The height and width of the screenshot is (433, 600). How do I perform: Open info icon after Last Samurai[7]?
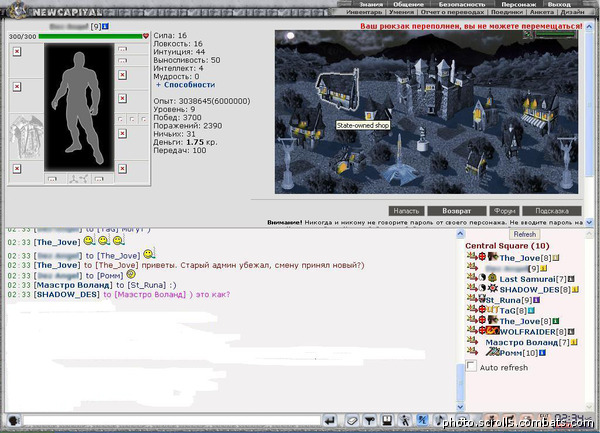[571, 279]
